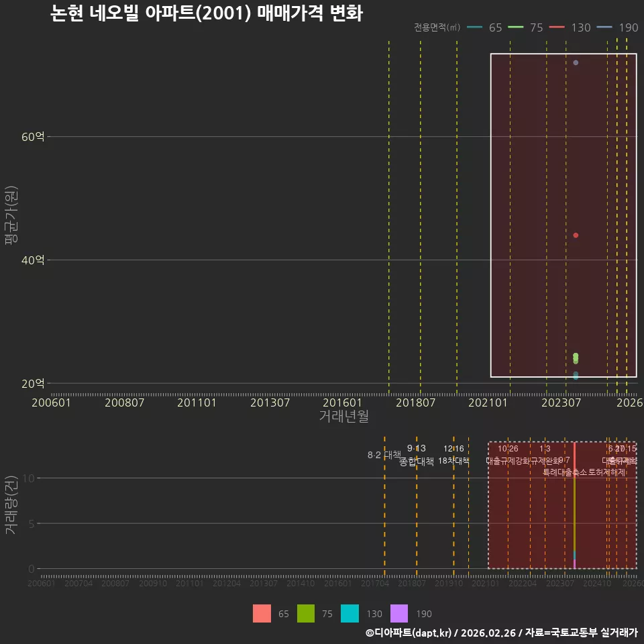This screenshot has height=644, width=644.
Task: Click 201601 on the price chart x-axis
Action: pos(342,402)
